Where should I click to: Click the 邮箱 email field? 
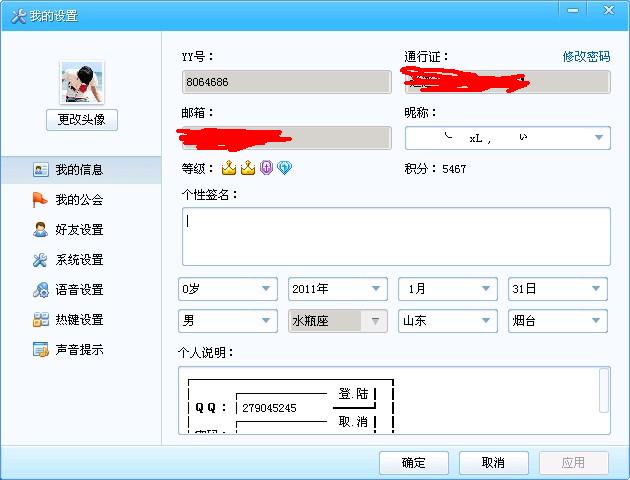tap(287, 138)
